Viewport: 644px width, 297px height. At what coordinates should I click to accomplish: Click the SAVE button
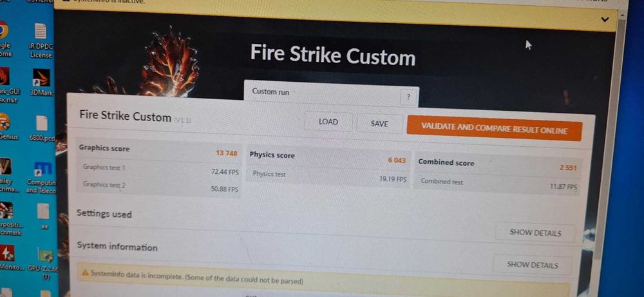click(379, 123)
